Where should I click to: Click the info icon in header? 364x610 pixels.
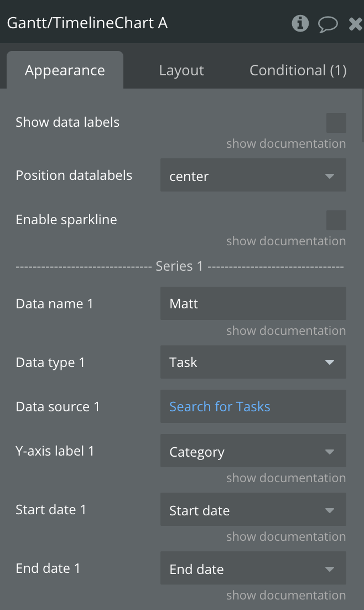(300, 23)
